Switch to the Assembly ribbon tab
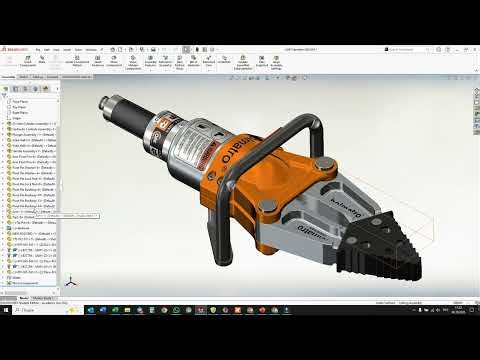The width and height of the screenshot is (480, 360). [x=8, y=77]
